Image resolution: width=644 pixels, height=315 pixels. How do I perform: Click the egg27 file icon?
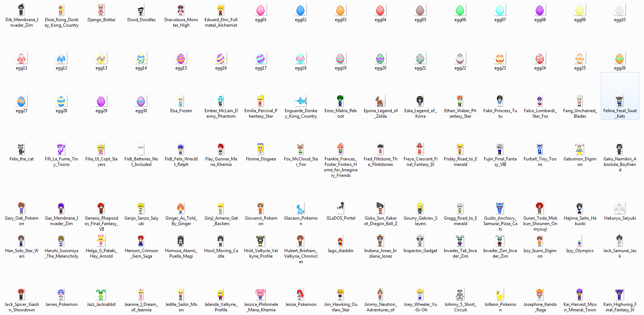(21, 101)
